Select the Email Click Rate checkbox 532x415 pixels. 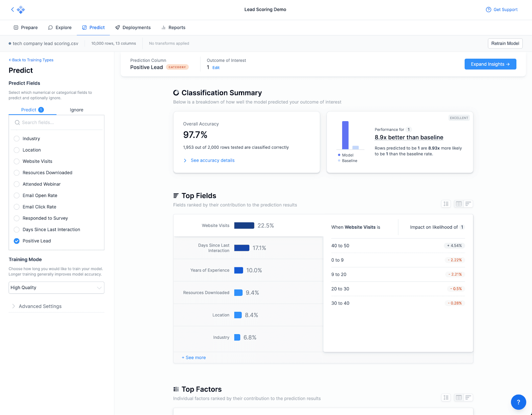click(x=17, y=207)
